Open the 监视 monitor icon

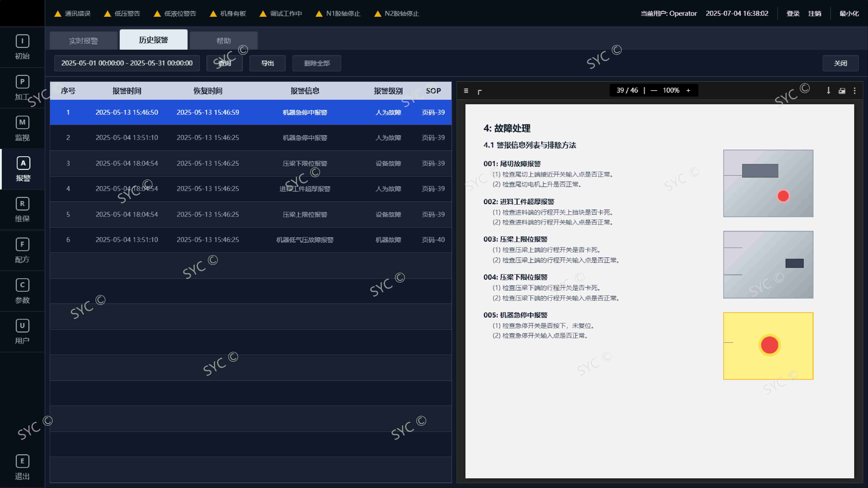[x=22, y=122]
